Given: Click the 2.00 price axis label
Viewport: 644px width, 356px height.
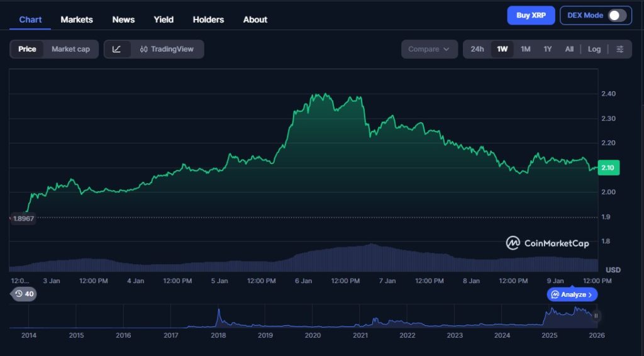Looking at the screenshot, I should [x=608, y=192].
